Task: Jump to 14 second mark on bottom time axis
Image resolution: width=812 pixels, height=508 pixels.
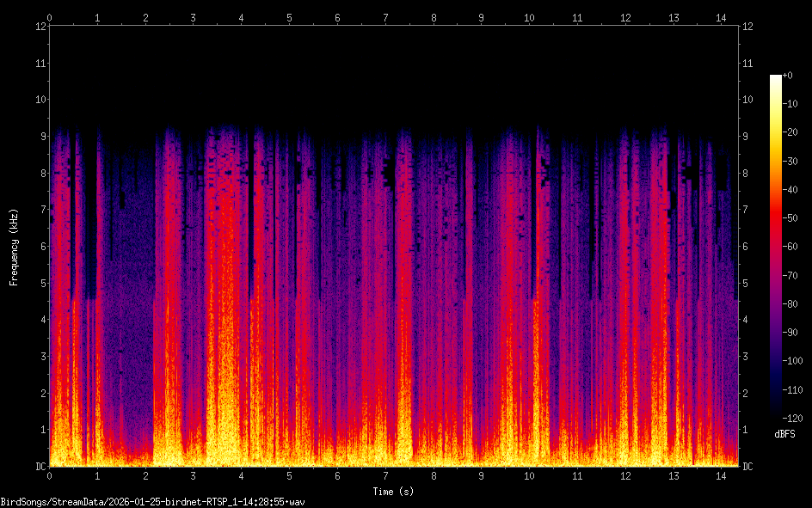Action: point(721,475)
